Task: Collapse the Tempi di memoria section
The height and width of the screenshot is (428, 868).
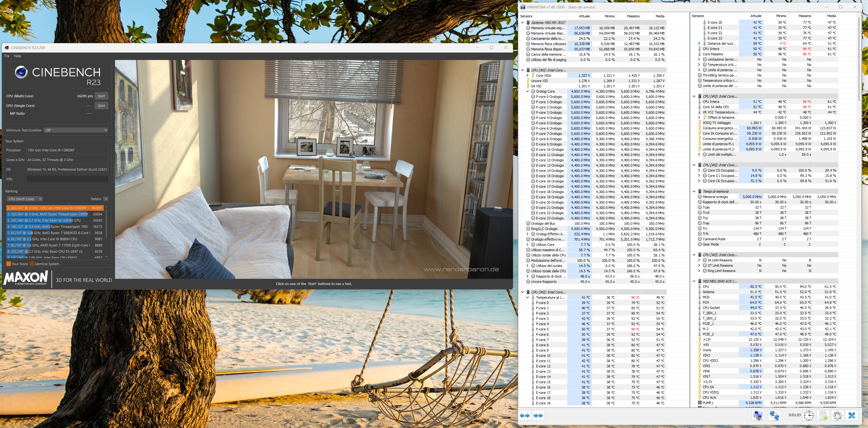Action: tap(694, 191)
